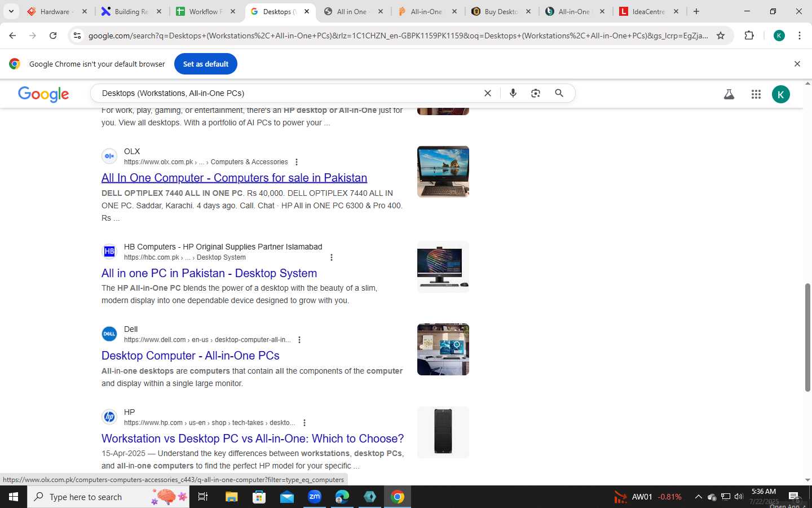Open a new browser tab

696,11
